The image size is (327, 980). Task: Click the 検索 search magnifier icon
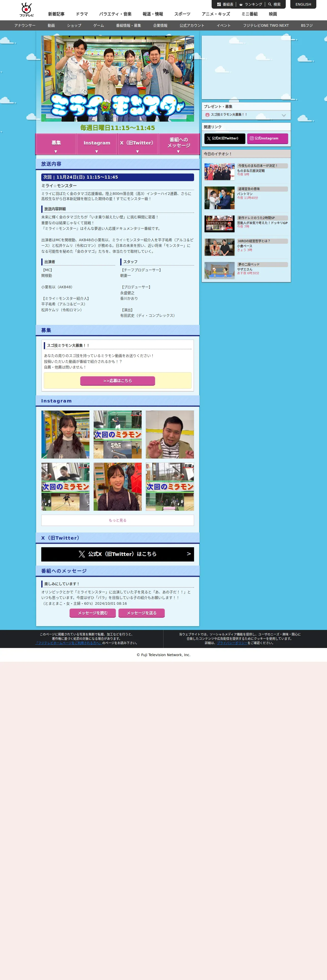[x=275, y=5]
